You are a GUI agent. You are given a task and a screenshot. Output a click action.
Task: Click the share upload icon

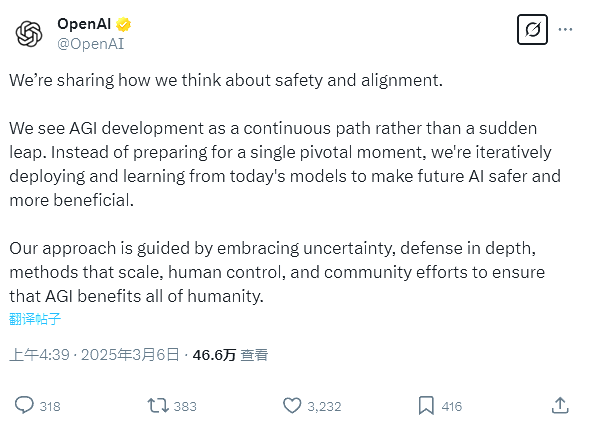[x=560, y=405]
